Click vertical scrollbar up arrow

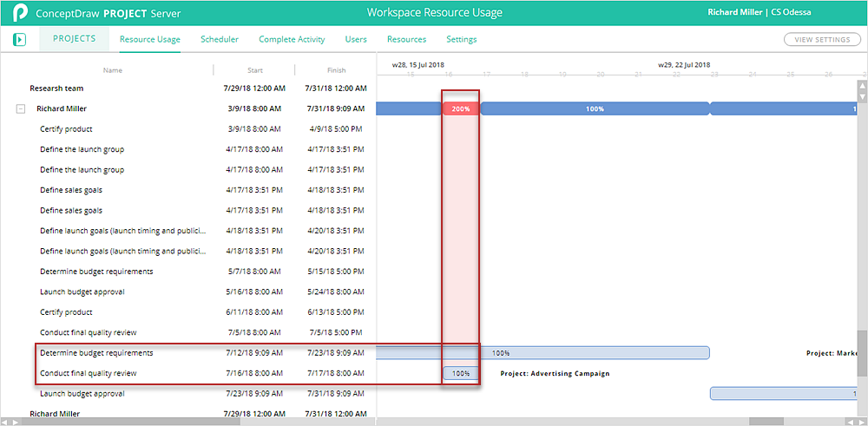click(862, 86)
